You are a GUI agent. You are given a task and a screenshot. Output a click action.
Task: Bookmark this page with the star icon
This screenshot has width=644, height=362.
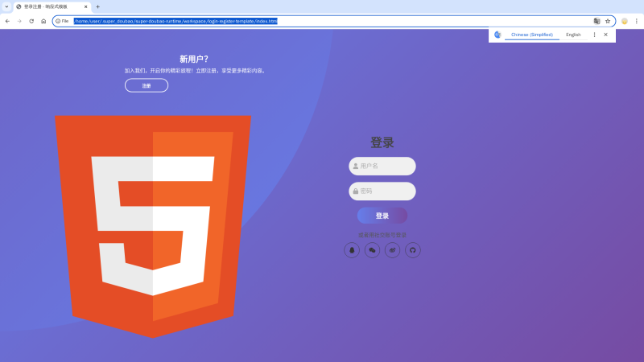pos(608,21)
